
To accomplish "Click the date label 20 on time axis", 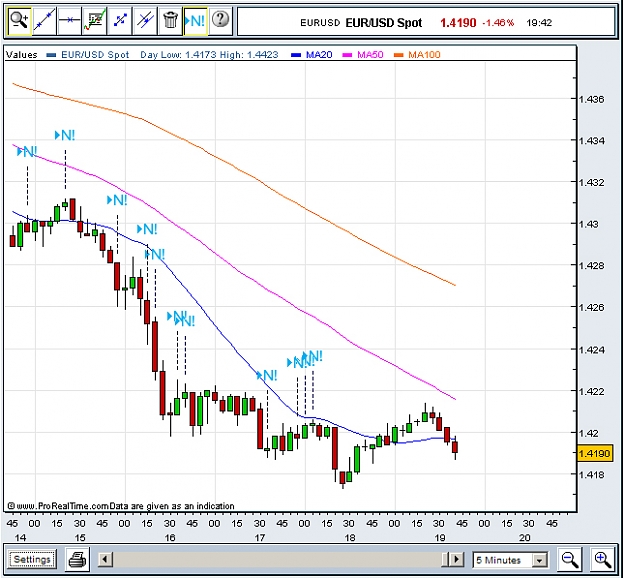I will [x=525, y=538].
